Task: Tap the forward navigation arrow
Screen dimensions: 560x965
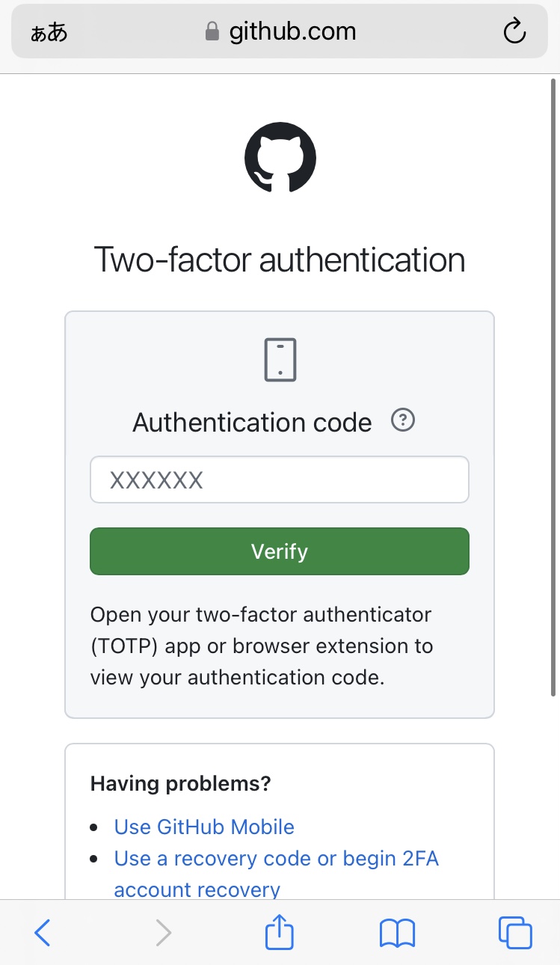Action: tap(163, 932)
